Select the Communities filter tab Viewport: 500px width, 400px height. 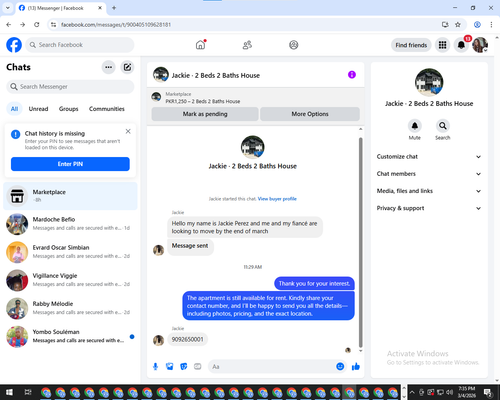(107, 109)
